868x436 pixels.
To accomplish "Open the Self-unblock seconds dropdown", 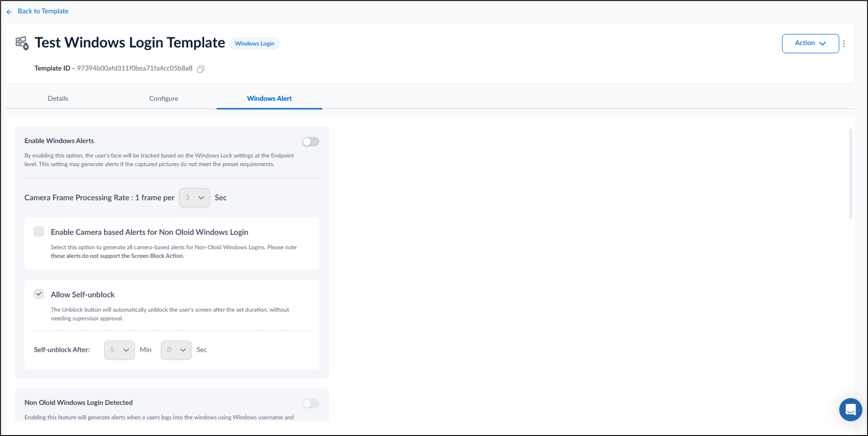I will (176, 350).
